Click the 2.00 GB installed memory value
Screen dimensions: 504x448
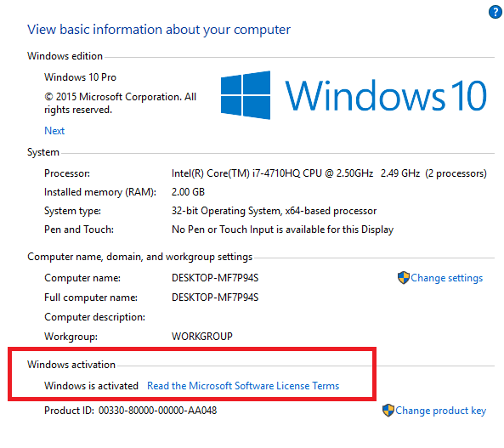tap(188, 192)
